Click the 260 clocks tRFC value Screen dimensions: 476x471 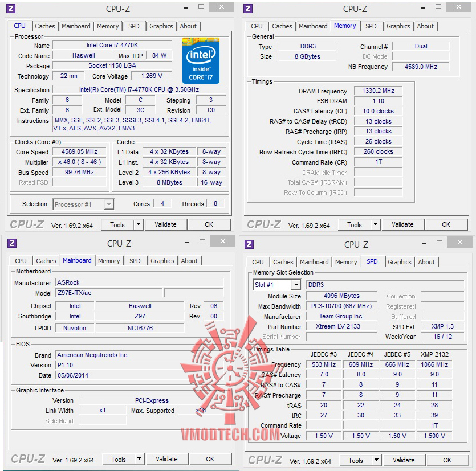379,151
